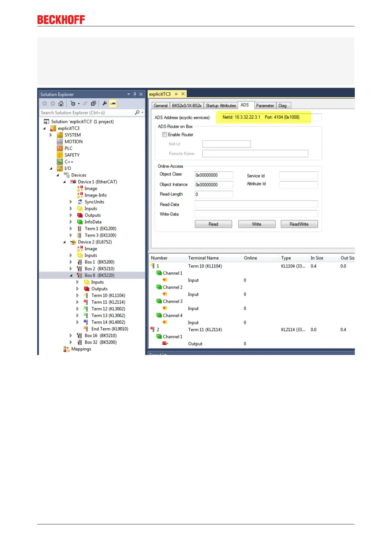Click the Collapse All icon in Solution Explorer
Viewport: 392px width, 554px height.
coord(93,104)
